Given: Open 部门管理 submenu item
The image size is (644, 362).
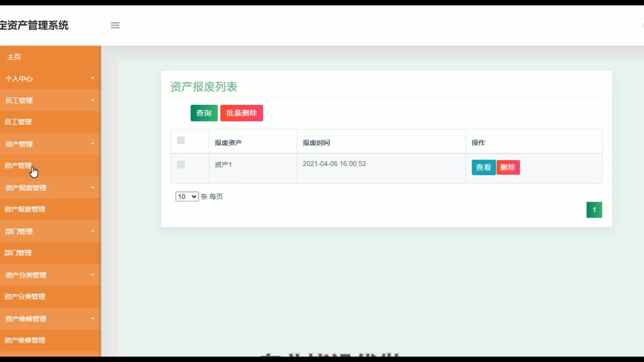Looking at the screenshot, I should [x=18, y=253].
